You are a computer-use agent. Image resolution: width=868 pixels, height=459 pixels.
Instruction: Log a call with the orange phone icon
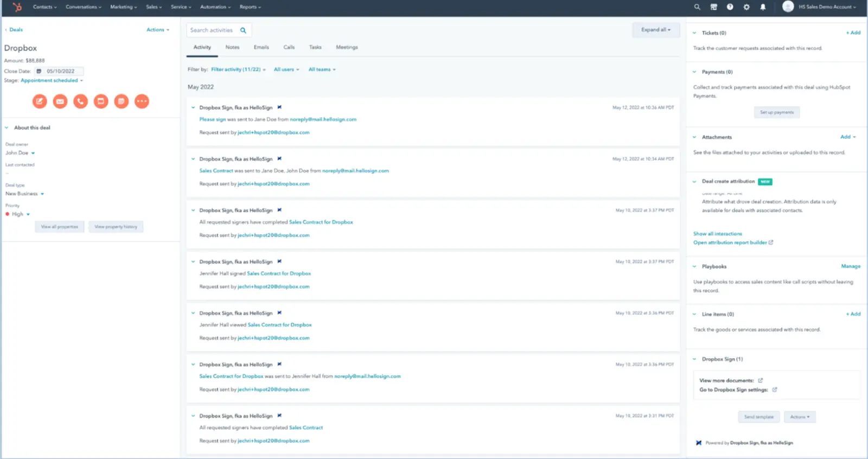coord(80,101)
